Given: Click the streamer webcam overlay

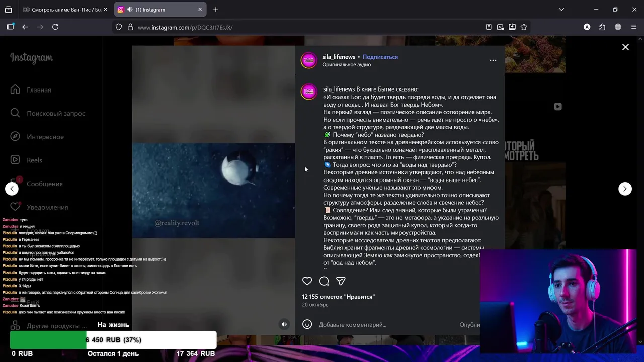Looking at the screenshot, I should 558,302.
